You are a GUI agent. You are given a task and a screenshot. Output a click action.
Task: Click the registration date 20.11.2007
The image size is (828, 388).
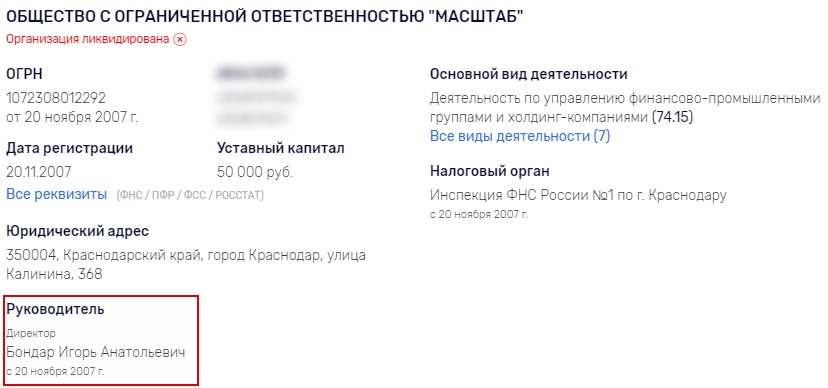[x=39, y=172]
